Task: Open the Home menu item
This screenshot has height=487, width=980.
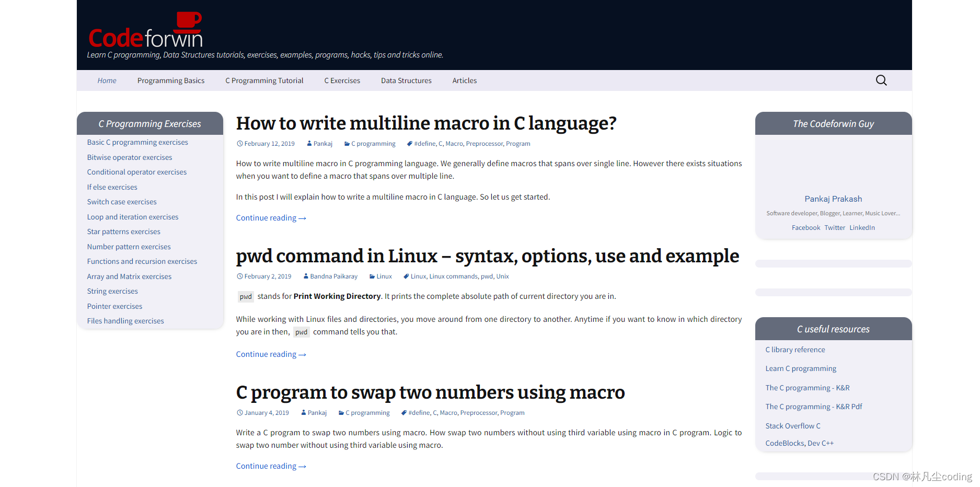Action: coord(107,80)
